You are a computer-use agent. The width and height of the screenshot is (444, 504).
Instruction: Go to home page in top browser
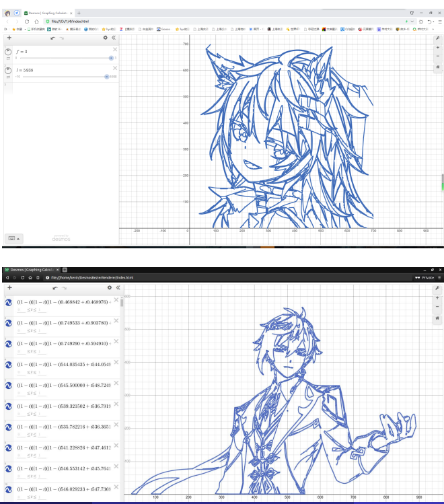36,22
